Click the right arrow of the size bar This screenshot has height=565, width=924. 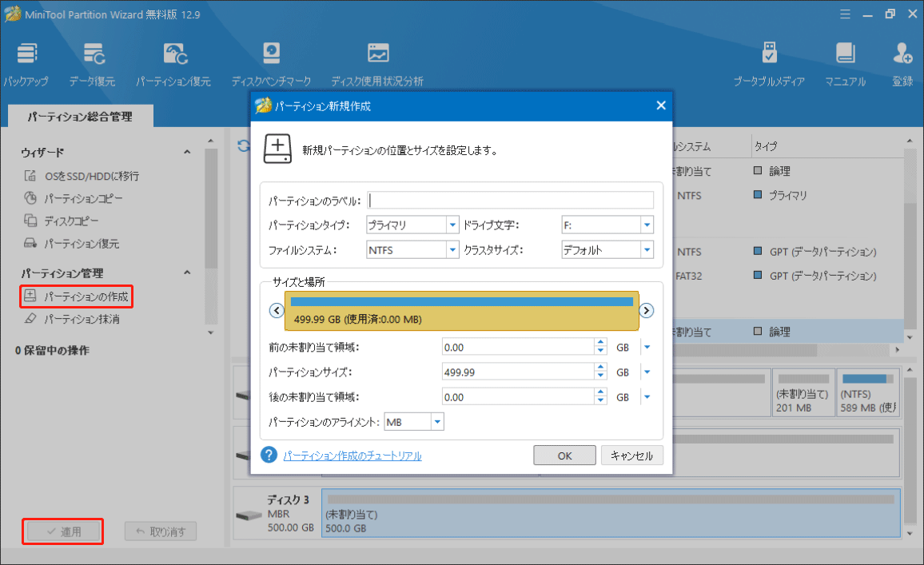point(647,311)
